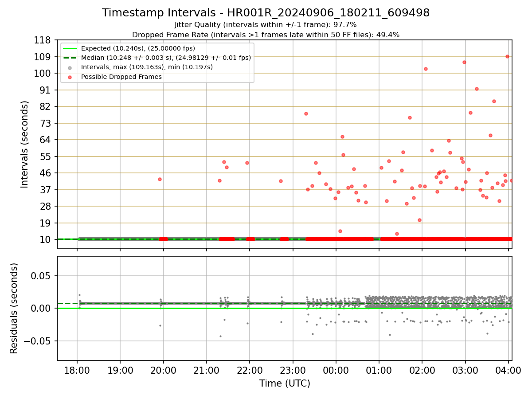This screenshot has height=399, width=532.
Task: Click the 'Jitter Quality' subtitle showing 97.7%
Action: click(x=266, y=25)
